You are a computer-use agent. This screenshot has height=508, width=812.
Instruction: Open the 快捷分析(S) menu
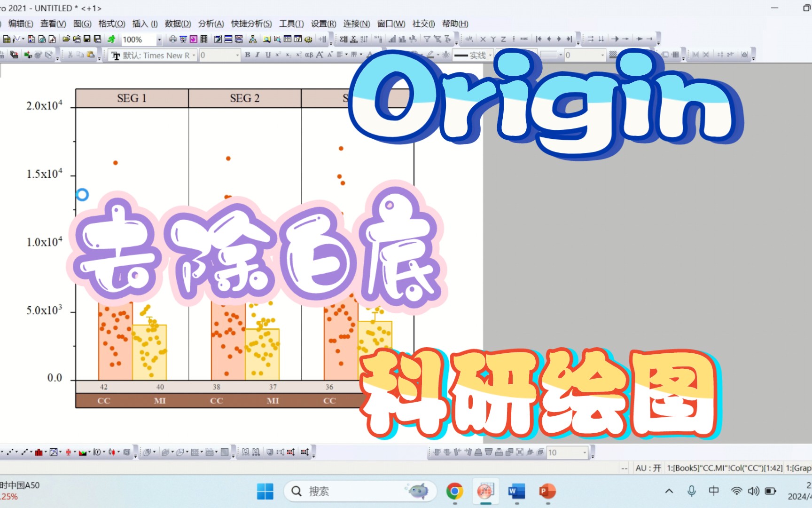click(x=251, y=24)
